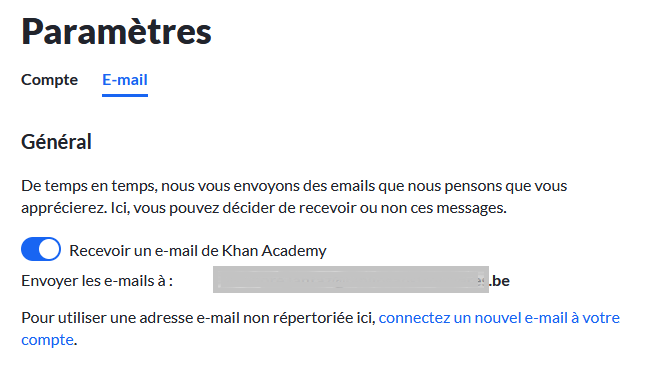Click the white knob of the e-mail switch
Screen dimensions: 649x379
(48, 249)
